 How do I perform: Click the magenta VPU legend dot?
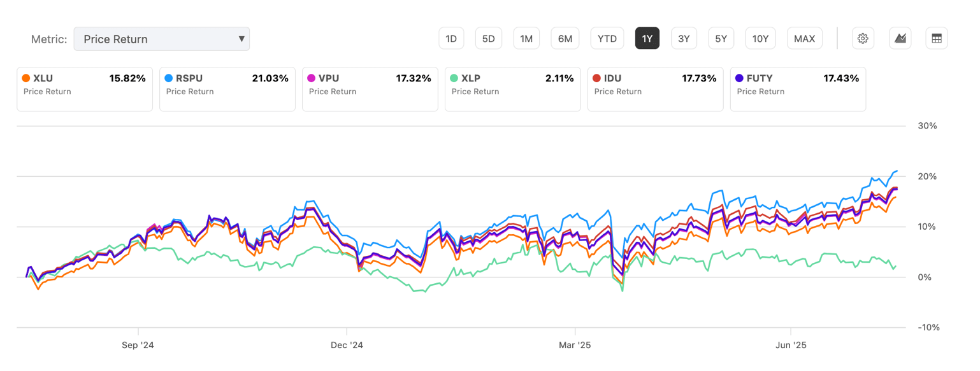(x=312, y=78)
